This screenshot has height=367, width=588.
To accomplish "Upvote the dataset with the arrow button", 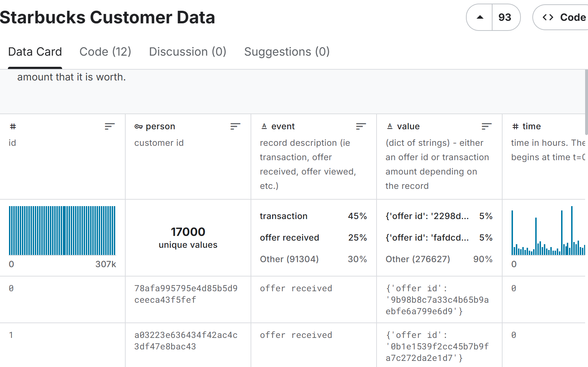I will click(480, 17).
